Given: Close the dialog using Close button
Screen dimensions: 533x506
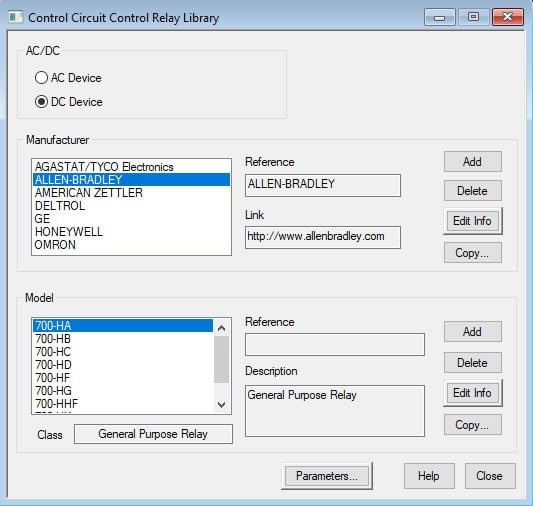Looking at the screenshot, I should point(490,476).
